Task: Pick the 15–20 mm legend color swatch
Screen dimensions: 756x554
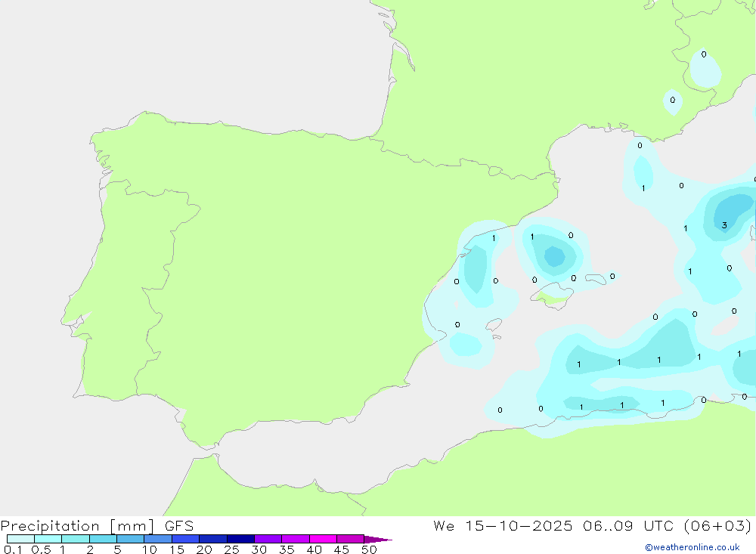Action: (x=186, y=539)
